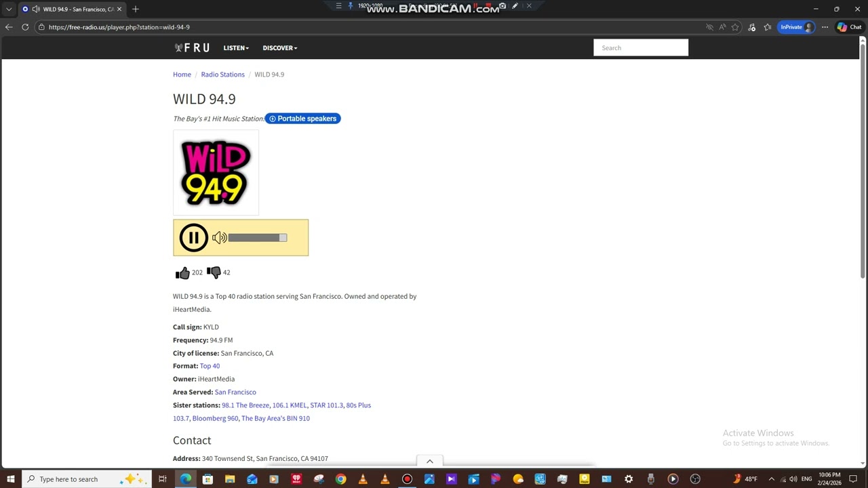Viewport: 868px width, 488px height.
Task: Open the Favorites list icon
Action: point(768,27)
